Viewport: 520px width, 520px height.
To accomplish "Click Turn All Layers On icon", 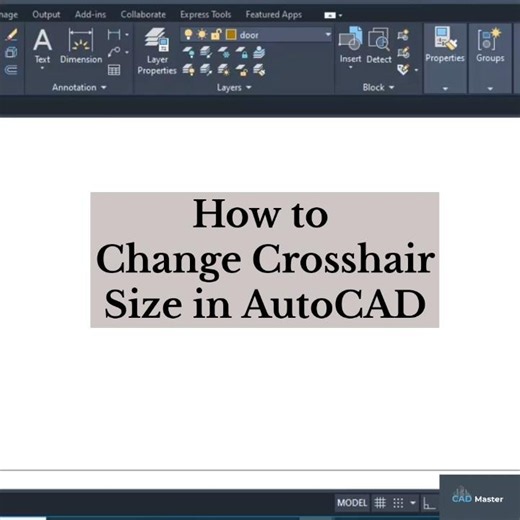I will pyautogui.click(x=189, y=70).
